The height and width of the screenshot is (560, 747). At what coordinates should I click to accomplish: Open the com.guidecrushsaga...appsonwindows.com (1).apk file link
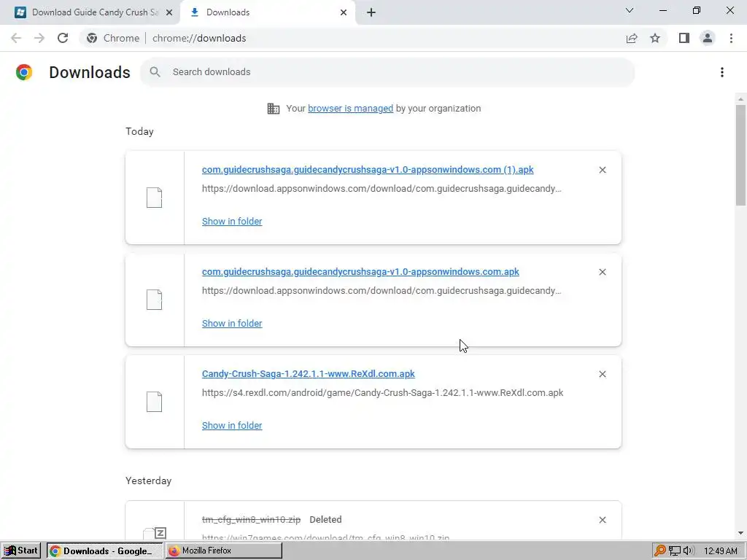tap(368, 169)
